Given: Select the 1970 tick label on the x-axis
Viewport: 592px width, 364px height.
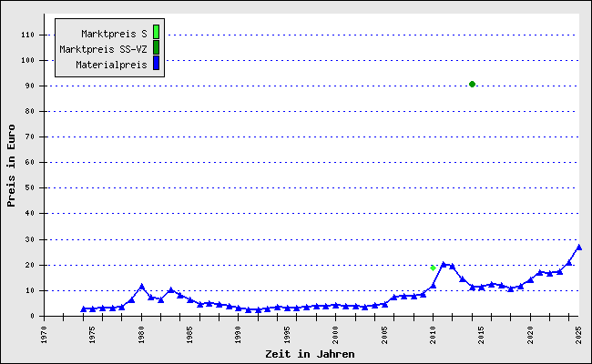Looking at the screenshot, I should pos(45,334).
